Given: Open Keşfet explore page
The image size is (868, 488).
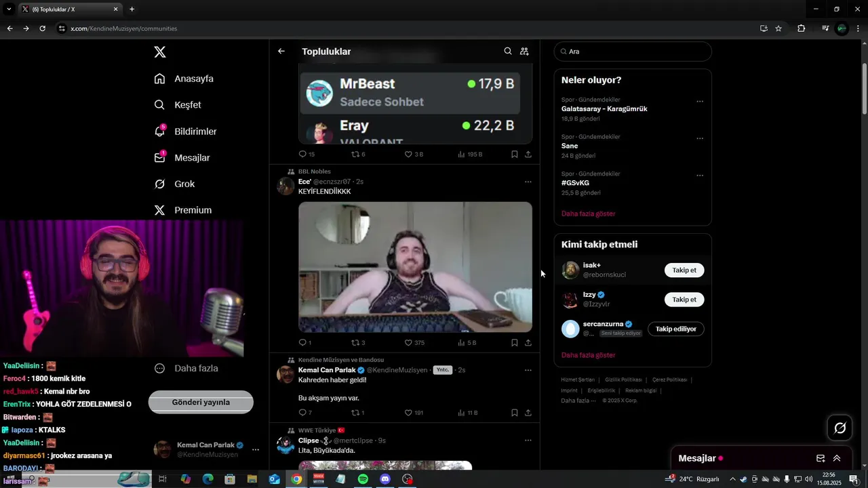Looking at the screenshot, I should (x=178, y=105).
